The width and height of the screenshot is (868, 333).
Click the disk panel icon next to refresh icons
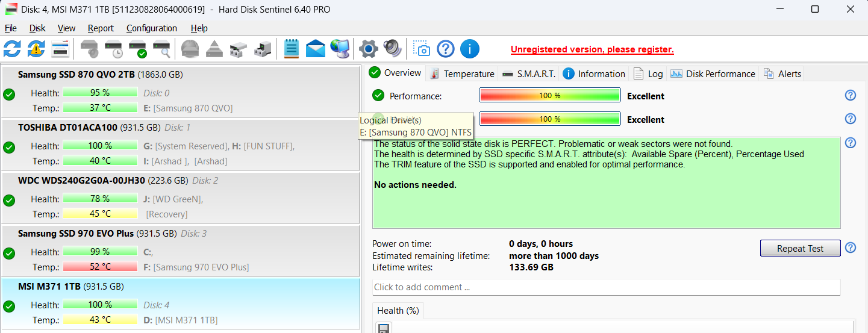click(60, 49)
